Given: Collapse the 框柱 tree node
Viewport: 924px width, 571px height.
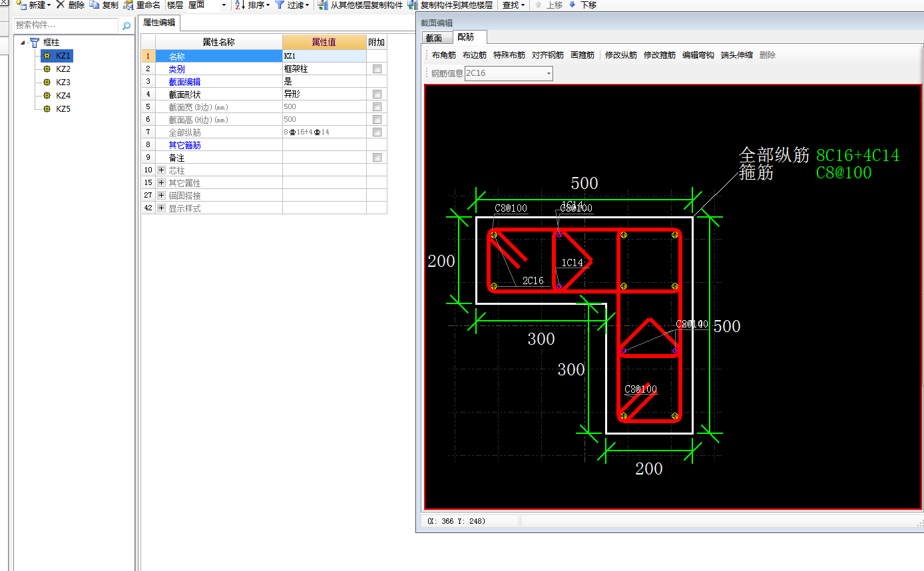Looking at the screenshot, I should [23, 42].
